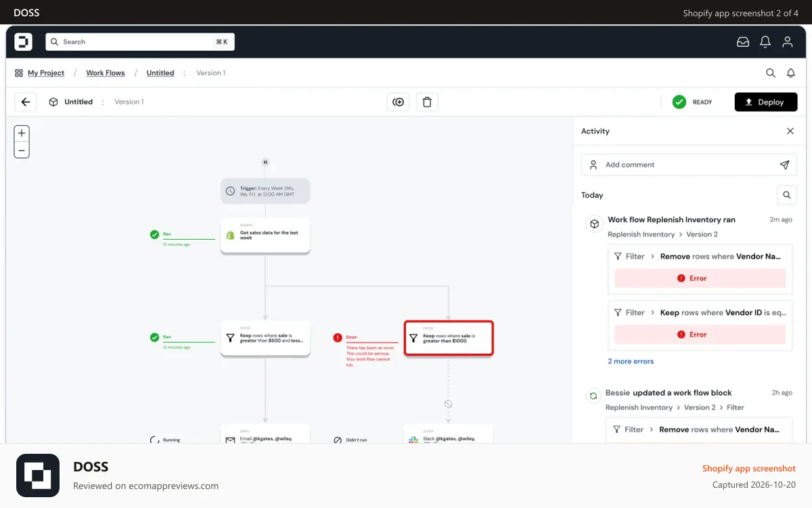
Task: Click funnel icon in $500 filter block
Action: [x=230, y=338]
